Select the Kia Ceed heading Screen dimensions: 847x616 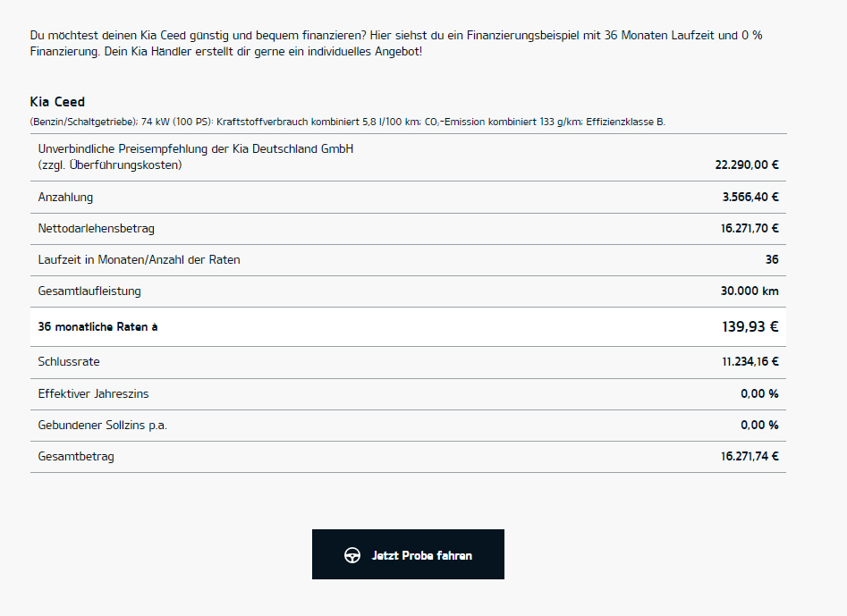[x=57, y=102]
